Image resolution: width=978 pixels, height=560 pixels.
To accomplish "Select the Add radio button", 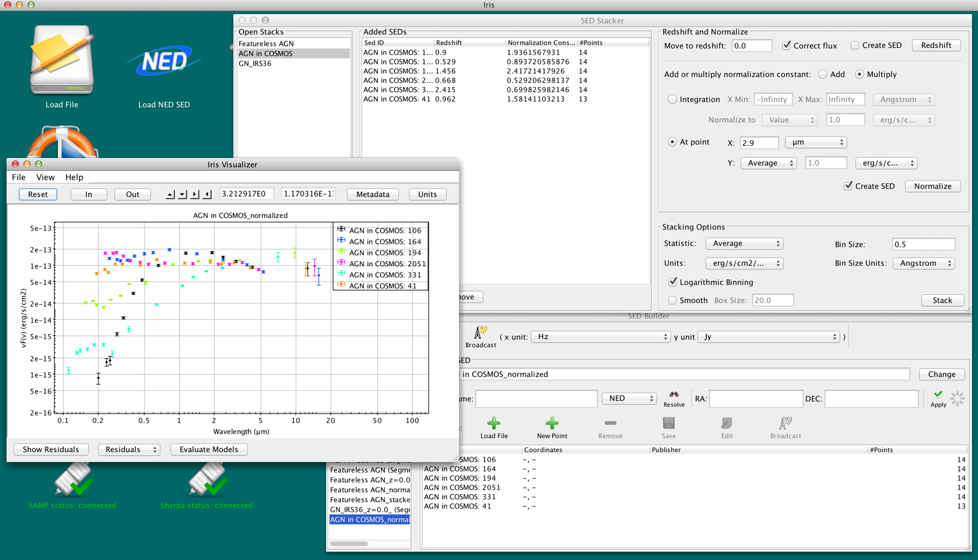I will pos(822,74).
